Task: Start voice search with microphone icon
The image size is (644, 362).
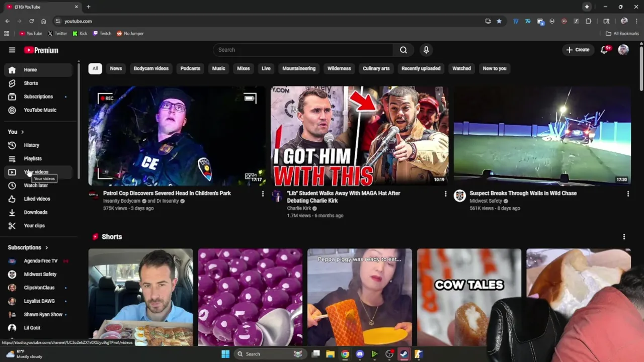Action: coord(426,50)
